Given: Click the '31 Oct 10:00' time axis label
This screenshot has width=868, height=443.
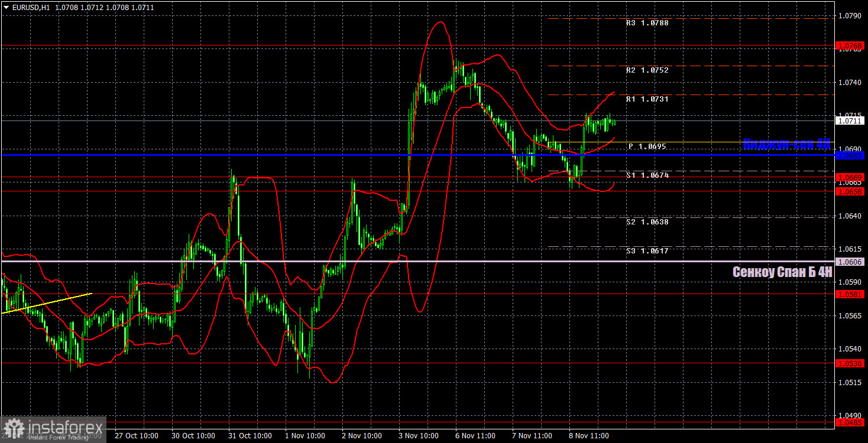Looking at the screenshot, I should (250, 436).
